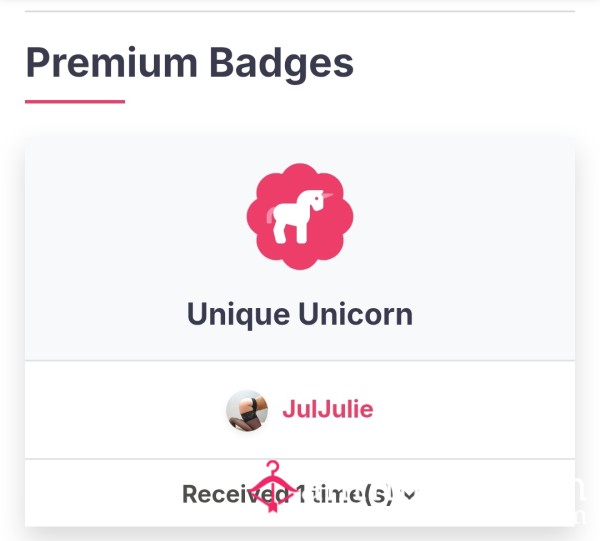The image size is (600, 541).
Task: Click the word Unique in badge title
Action: coord(238,315)
